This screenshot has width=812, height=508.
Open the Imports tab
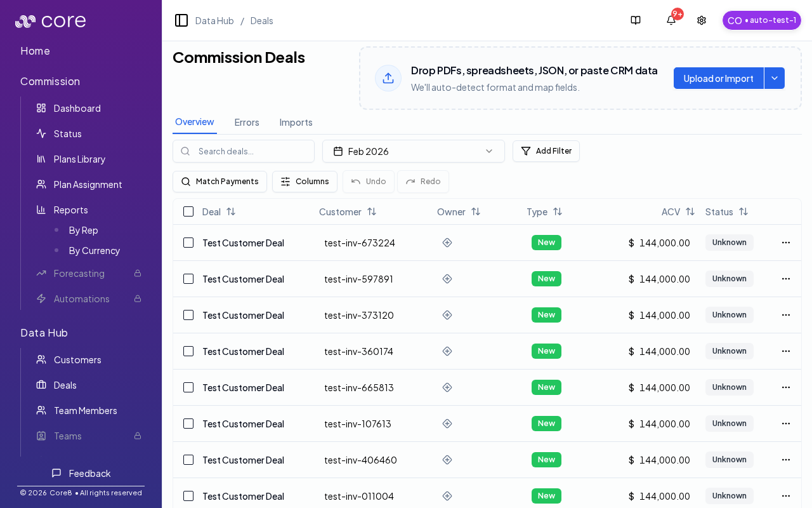296,122
